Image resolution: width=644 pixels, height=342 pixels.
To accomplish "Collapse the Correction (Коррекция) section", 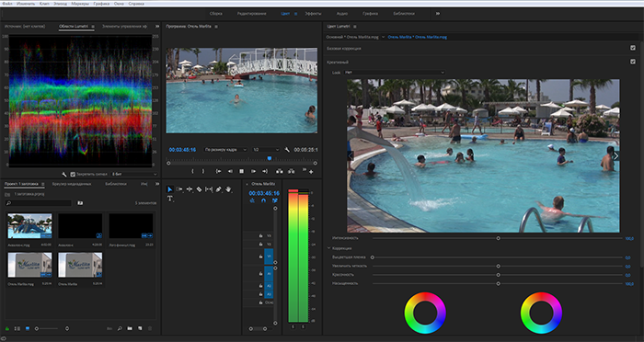I will [x=329, y=248].
